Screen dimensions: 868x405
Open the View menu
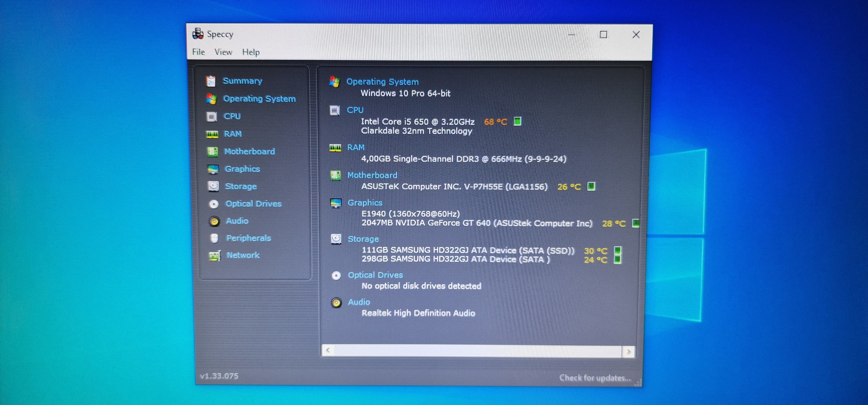[x=223, y=52]
